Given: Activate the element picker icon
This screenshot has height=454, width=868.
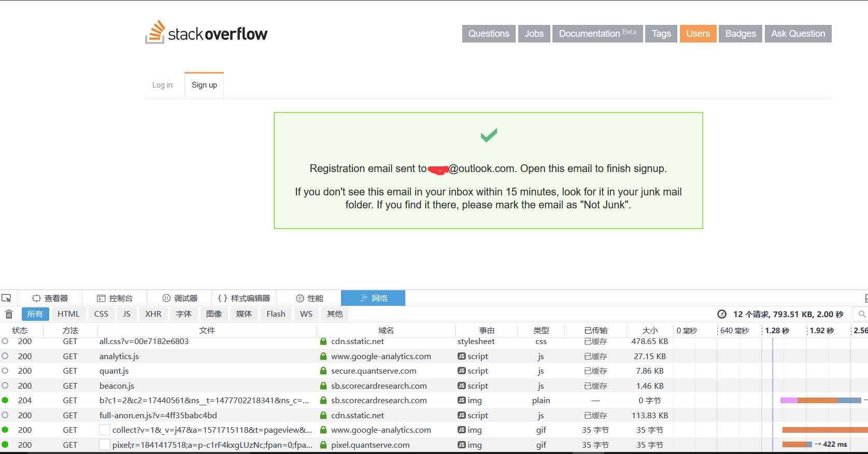Looking at the screenshot, I should pyautogui.click(x=6, y=298).
